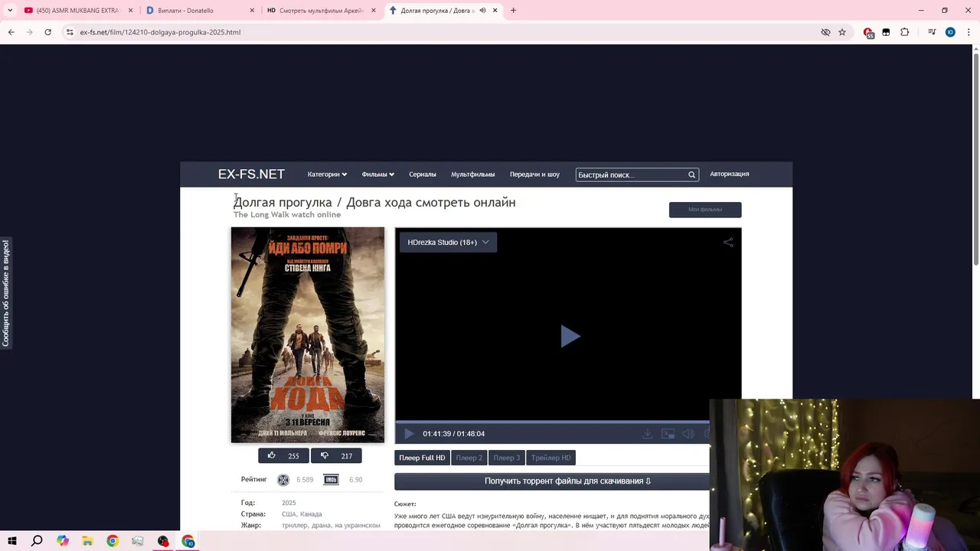Viewport: 980px width, 551px height.
Task: Click the movie poster Довга хода
Action: click(x=308, y=334)
